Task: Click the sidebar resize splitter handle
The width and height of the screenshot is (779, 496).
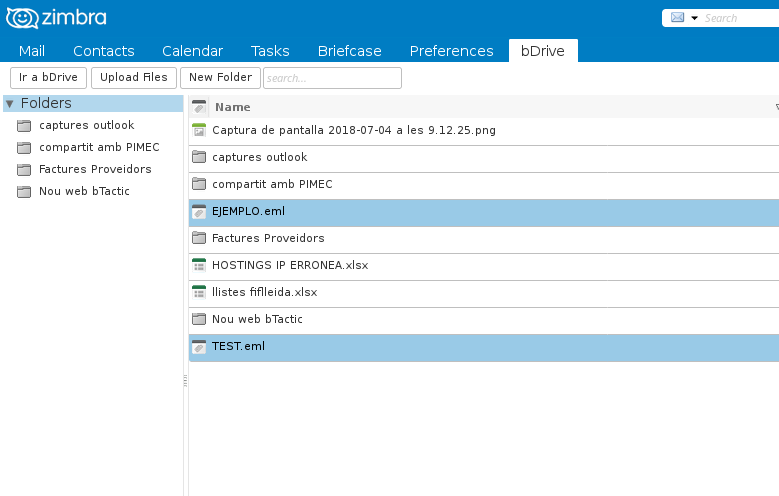Action: 185,381
